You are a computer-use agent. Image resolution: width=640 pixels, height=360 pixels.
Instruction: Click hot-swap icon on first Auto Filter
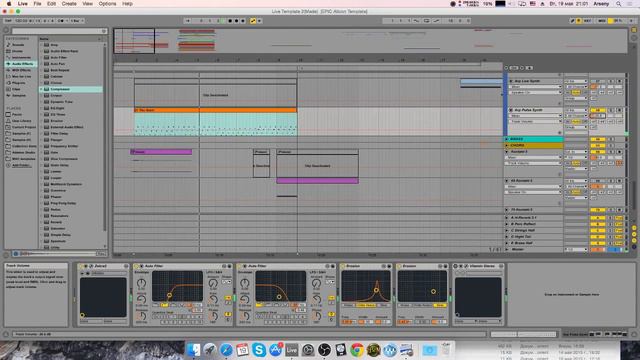(x=224, y=266)
